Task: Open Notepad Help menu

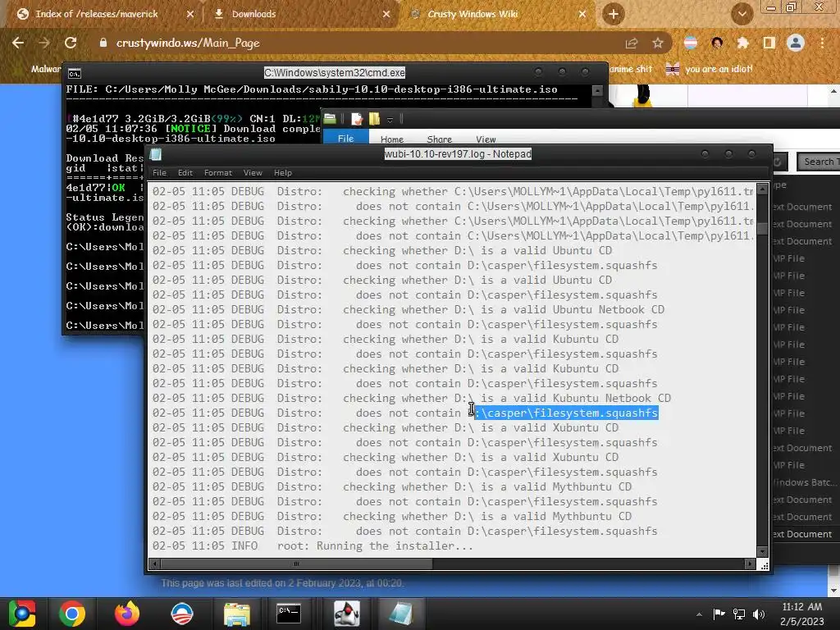Action: pos(283,172)
